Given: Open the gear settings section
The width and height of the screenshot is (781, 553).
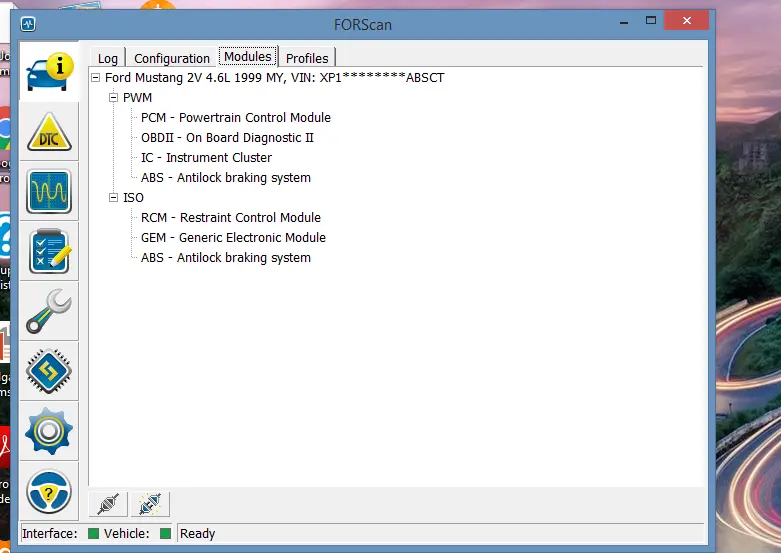Looking at the screenshot, I should (x=49, y=431).
